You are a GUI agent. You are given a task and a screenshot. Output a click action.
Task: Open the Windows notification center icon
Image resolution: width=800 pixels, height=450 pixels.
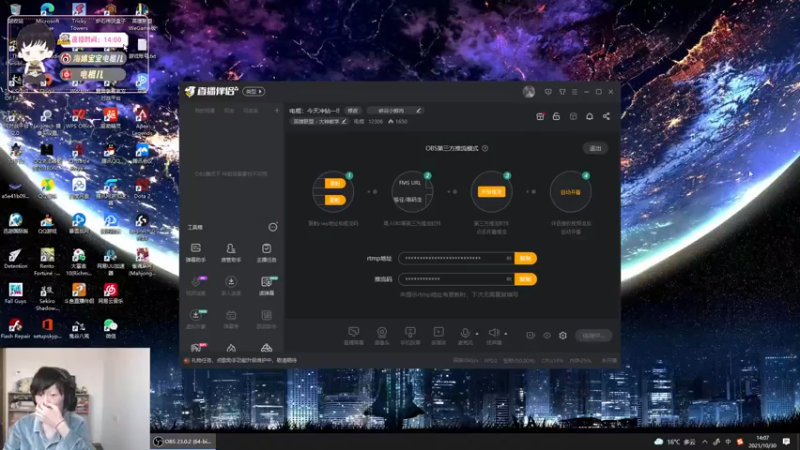point(786,441)
